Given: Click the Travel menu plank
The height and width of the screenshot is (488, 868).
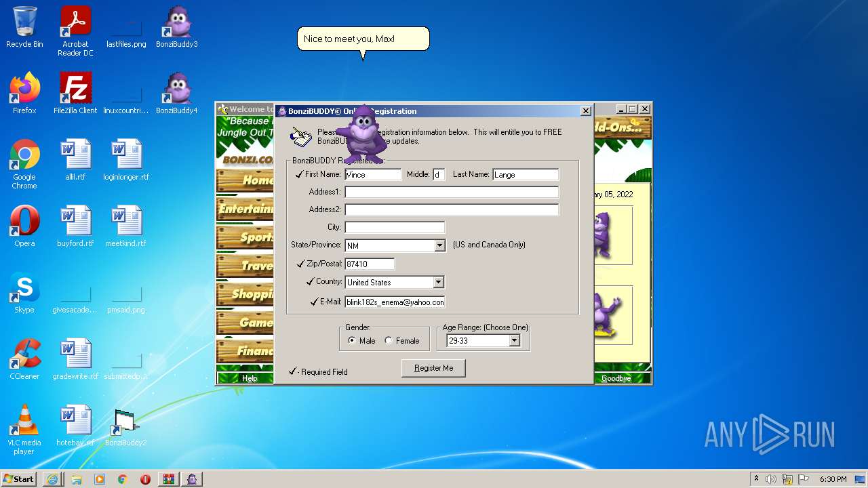Looking at the screenshot, I should click(x=245, y=266).
